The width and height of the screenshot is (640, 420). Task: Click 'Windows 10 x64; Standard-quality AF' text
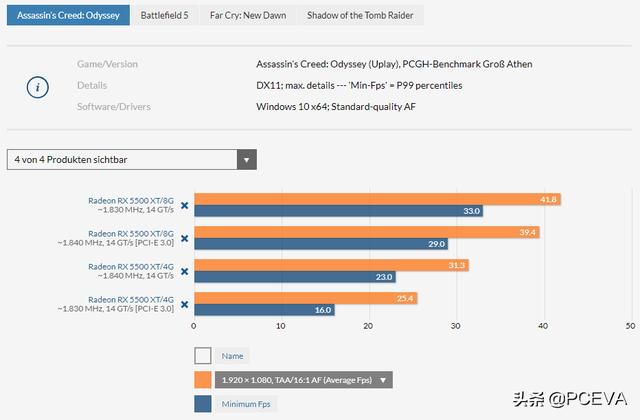coord(336,107)
